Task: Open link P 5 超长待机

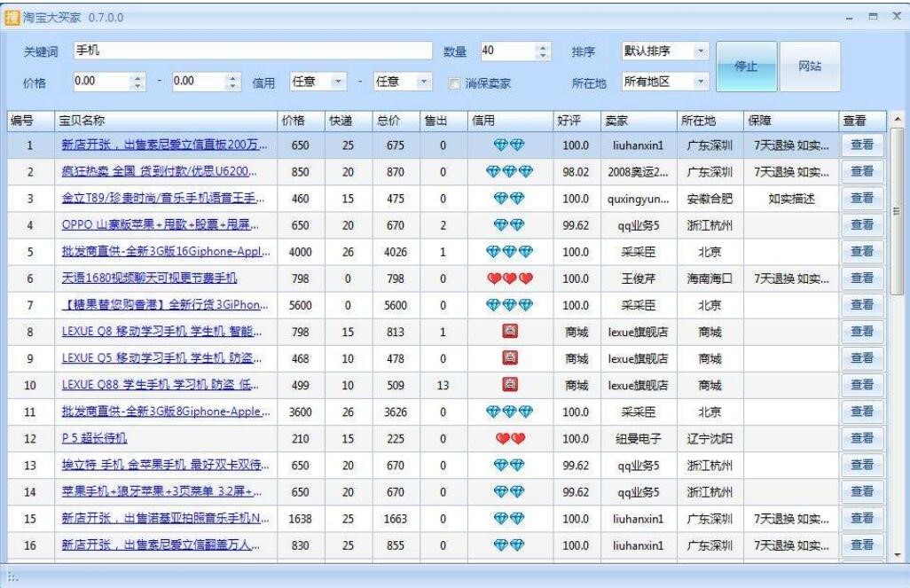Action: (94, 439)
